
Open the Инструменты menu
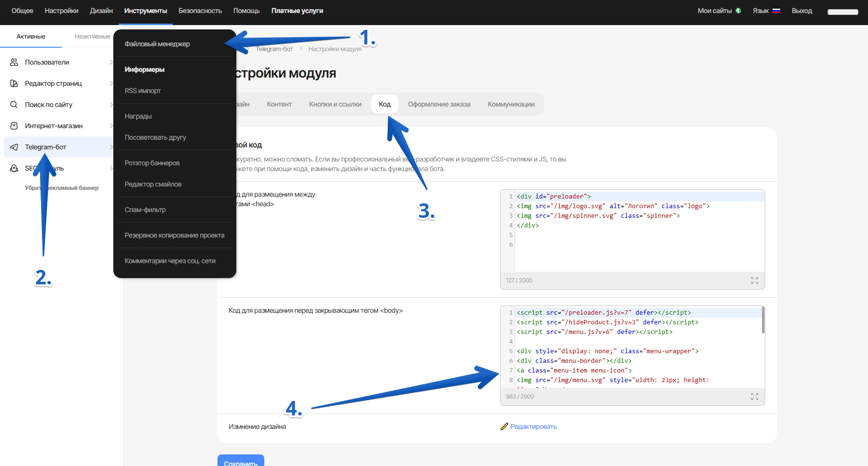click(146, 11)
